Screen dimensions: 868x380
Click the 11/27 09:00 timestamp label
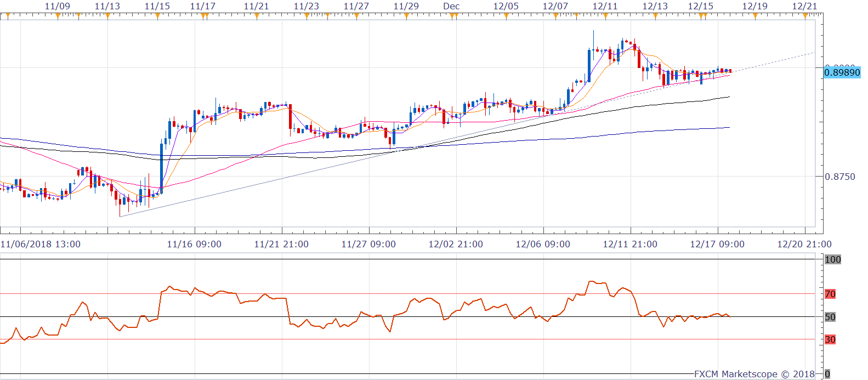click(368, 244)
